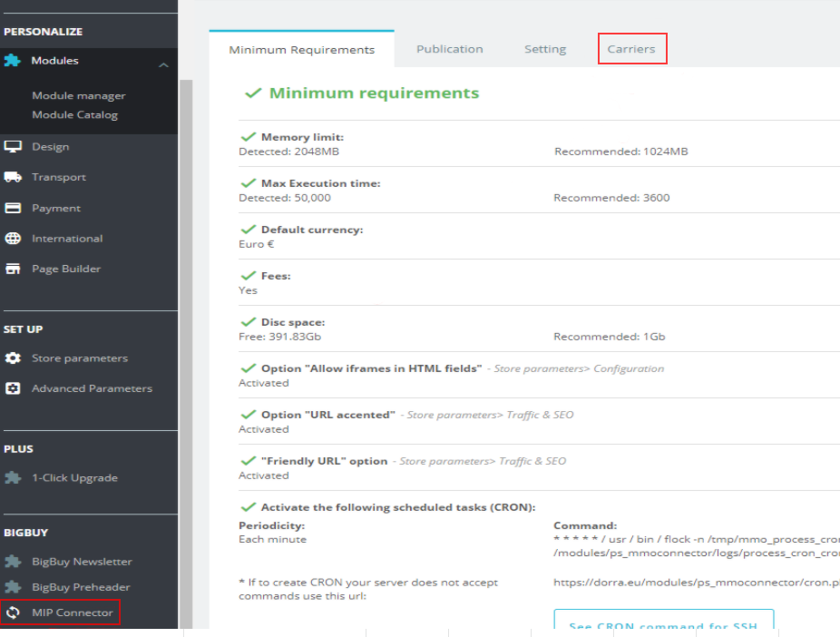The width and height of the screenshot is (840, 637).
Task: Click the Advanced Parameters icon
Action: tap(13, 388)
